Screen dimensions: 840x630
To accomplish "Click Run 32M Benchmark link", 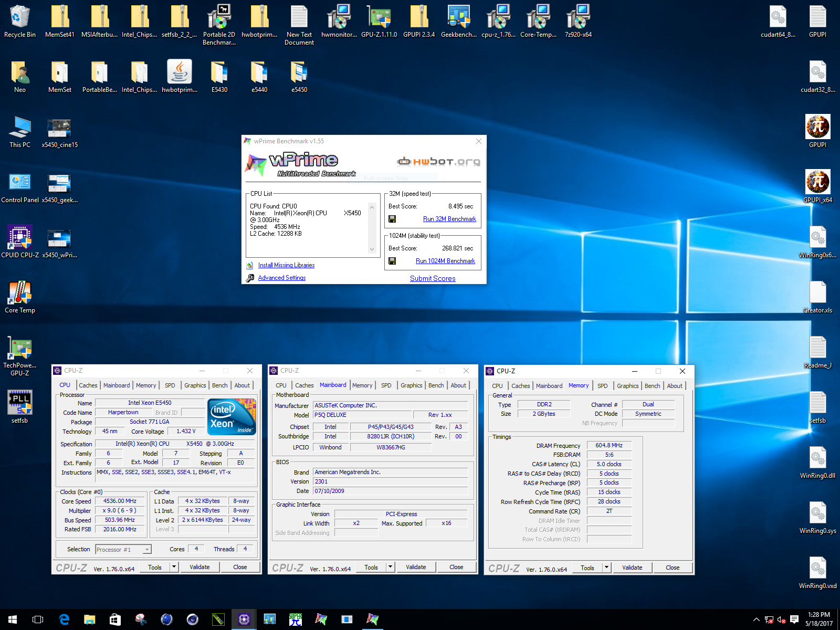I will click(449, 219).
